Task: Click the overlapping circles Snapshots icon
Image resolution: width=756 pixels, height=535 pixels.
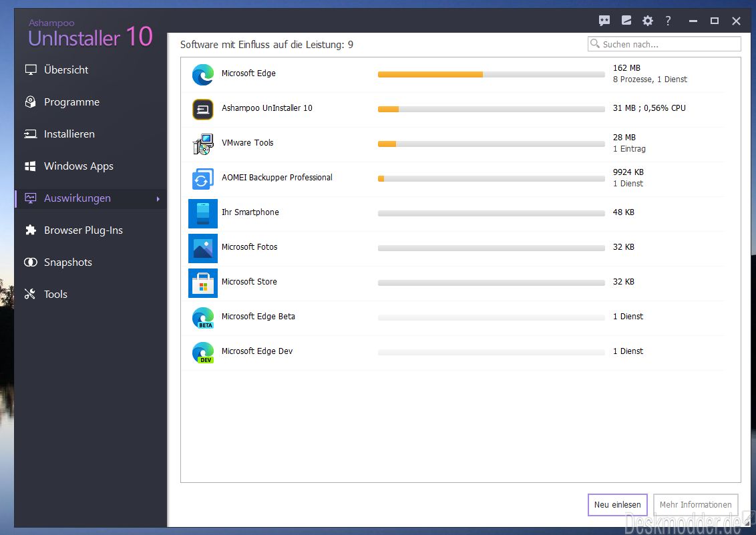Action: pos(30,262)
